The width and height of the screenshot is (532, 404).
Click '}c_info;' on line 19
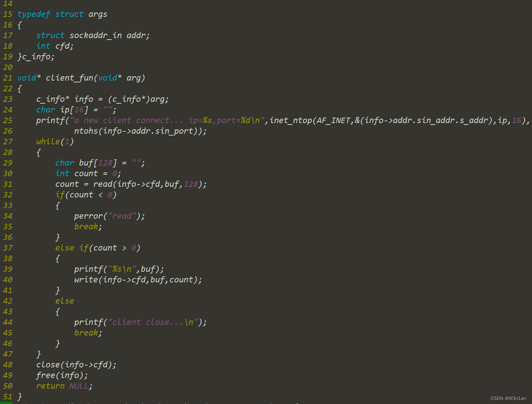(36, 57)
